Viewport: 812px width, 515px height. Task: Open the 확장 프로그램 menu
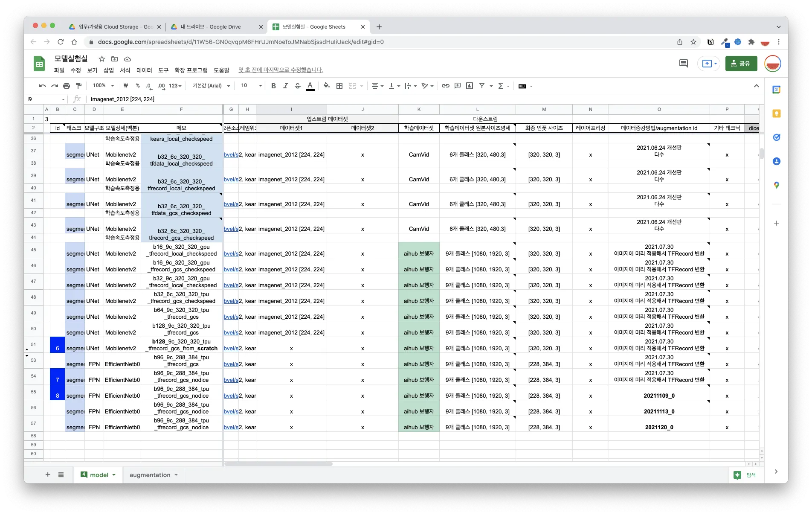pos(191,70)
